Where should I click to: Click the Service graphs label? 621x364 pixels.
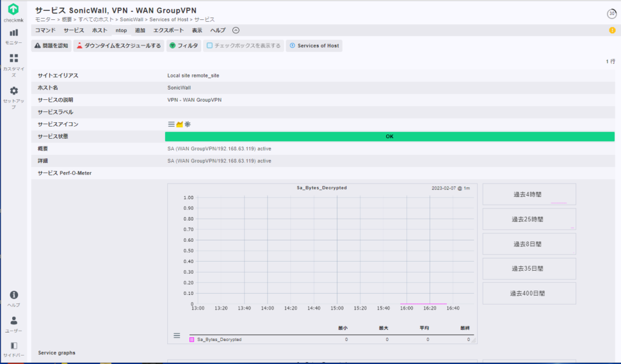point(56,353)
